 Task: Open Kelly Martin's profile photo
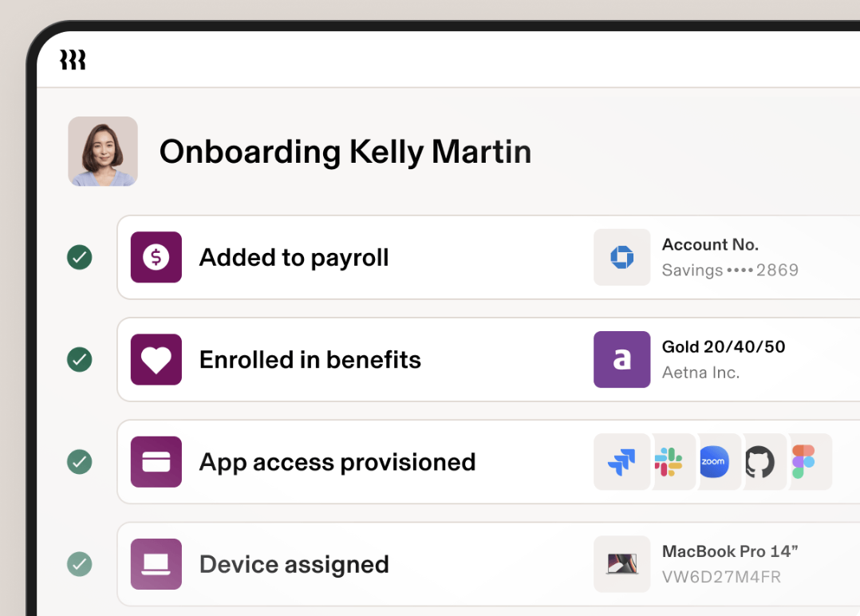tap(103, 151)
